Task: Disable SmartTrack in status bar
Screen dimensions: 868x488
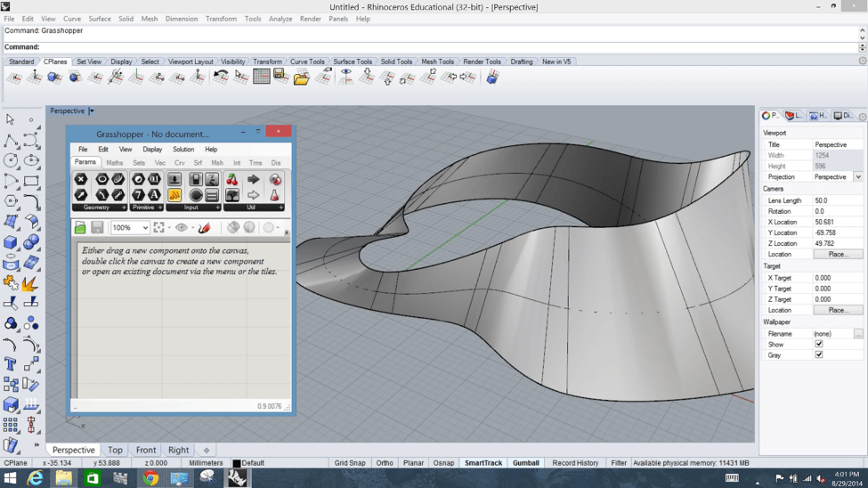Action: coord(483,462)
